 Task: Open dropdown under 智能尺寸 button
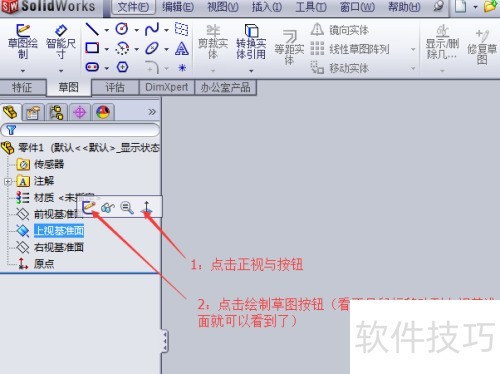tap(61, 71)
